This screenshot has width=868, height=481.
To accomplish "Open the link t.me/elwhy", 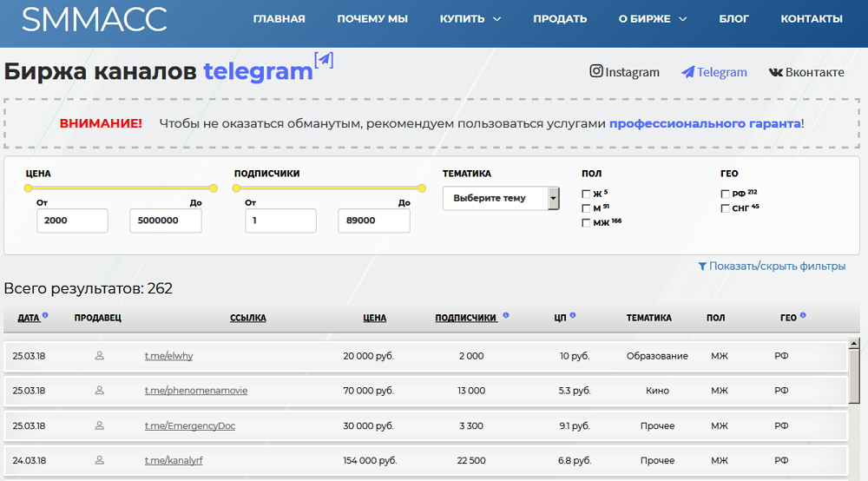I will [169, 356].
